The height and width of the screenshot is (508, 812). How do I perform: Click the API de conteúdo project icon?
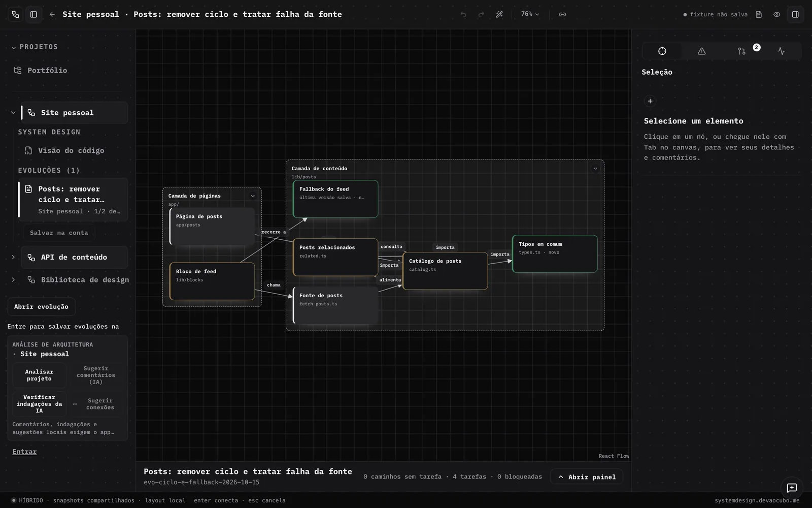(x=31, y=258)
